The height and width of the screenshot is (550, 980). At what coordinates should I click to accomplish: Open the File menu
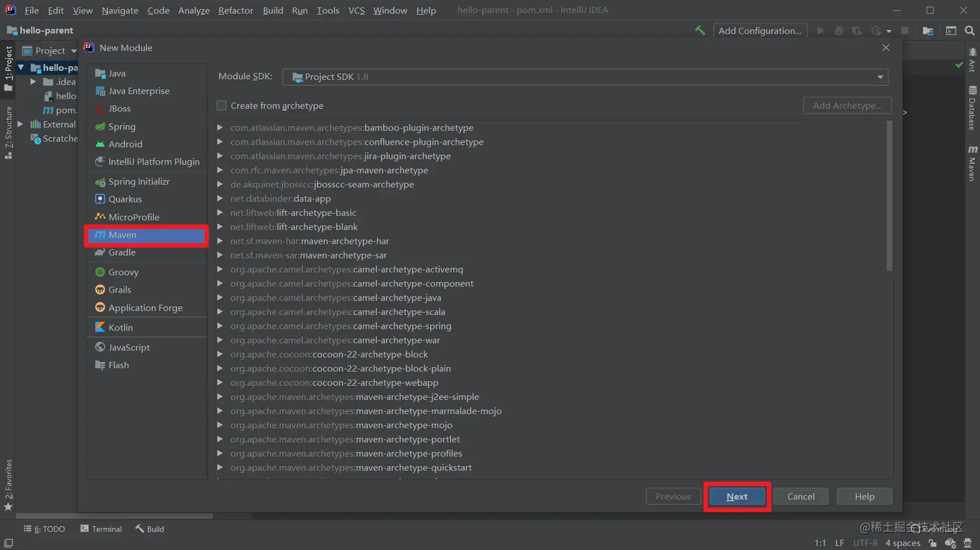(32, 10)
